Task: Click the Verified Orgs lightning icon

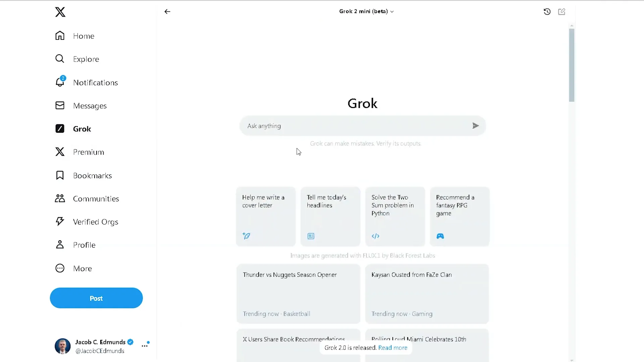Action: (60, 222)
